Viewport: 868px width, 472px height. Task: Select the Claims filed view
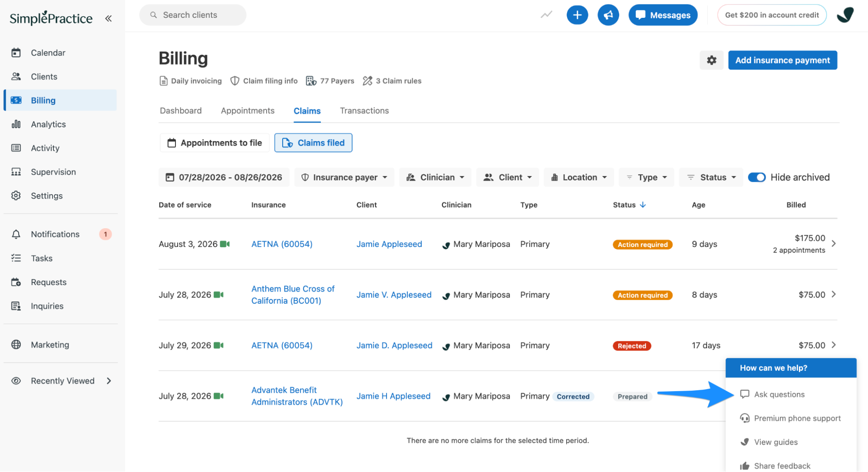(313, 143)
